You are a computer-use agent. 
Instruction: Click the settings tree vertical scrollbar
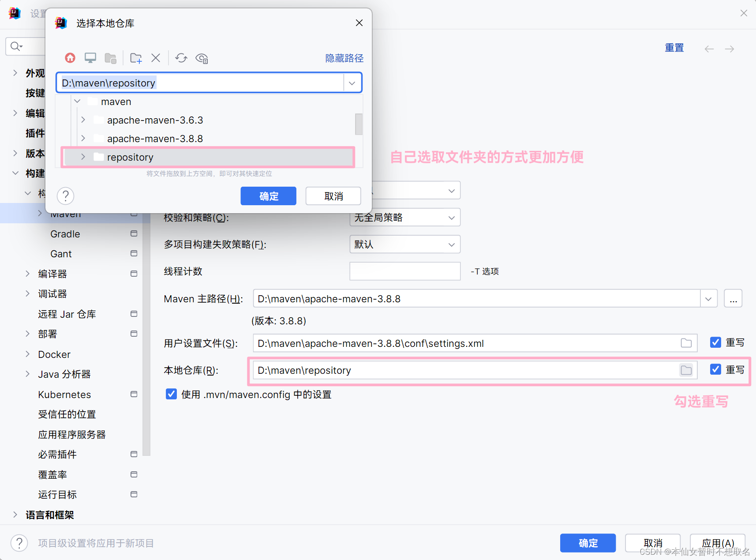147,335
